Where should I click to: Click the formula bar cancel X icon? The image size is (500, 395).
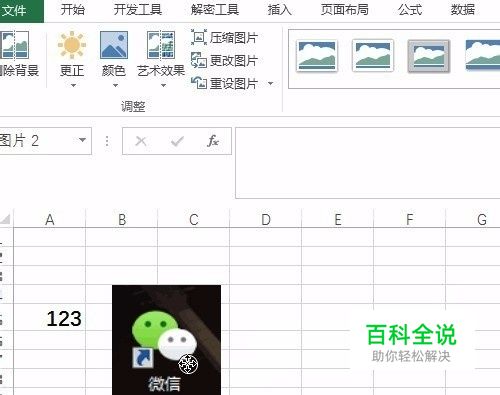pos(141,141)
